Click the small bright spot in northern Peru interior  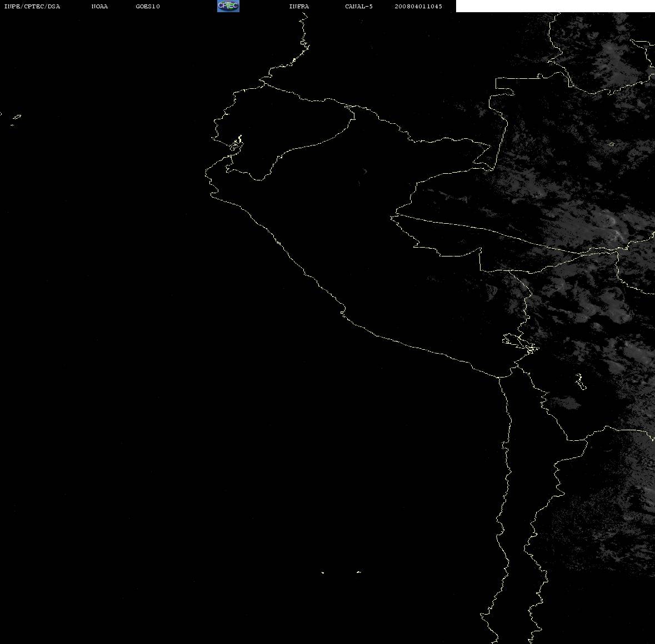pos(364,171)
